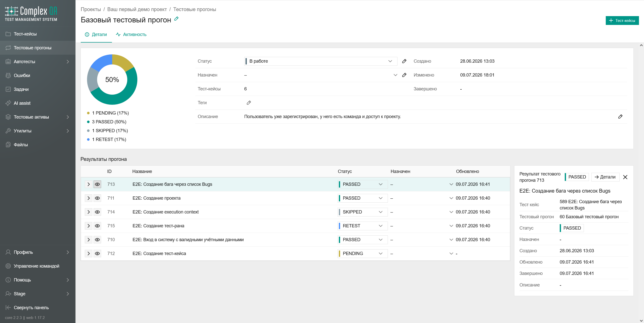Open SKIPPED status dropdown for result 714

(363, 212)
